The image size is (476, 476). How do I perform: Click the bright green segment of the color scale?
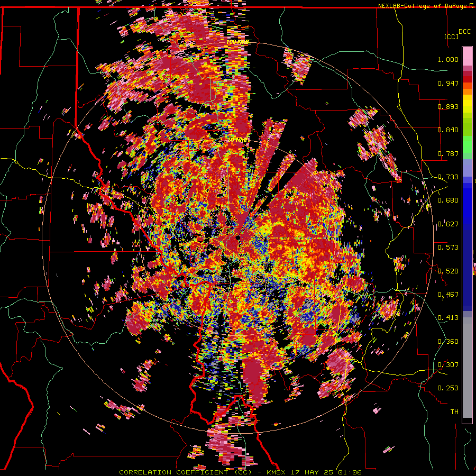coord(467,144)
